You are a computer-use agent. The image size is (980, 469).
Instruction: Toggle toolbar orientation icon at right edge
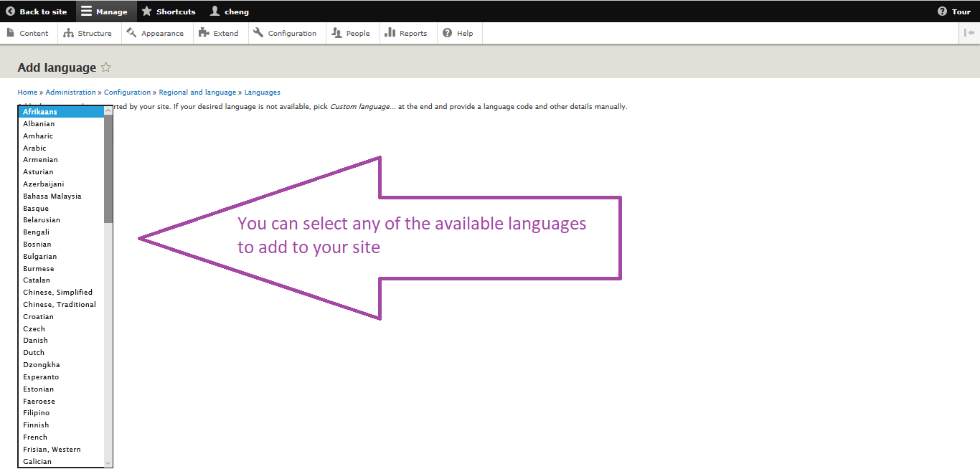(x=969, y=33)
